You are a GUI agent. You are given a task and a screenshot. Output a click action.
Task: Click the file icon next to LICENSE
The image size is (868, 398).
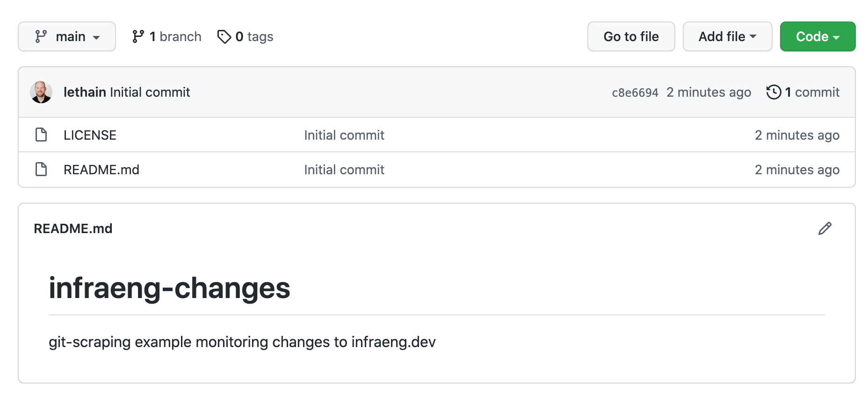click(x=41, y=135)
